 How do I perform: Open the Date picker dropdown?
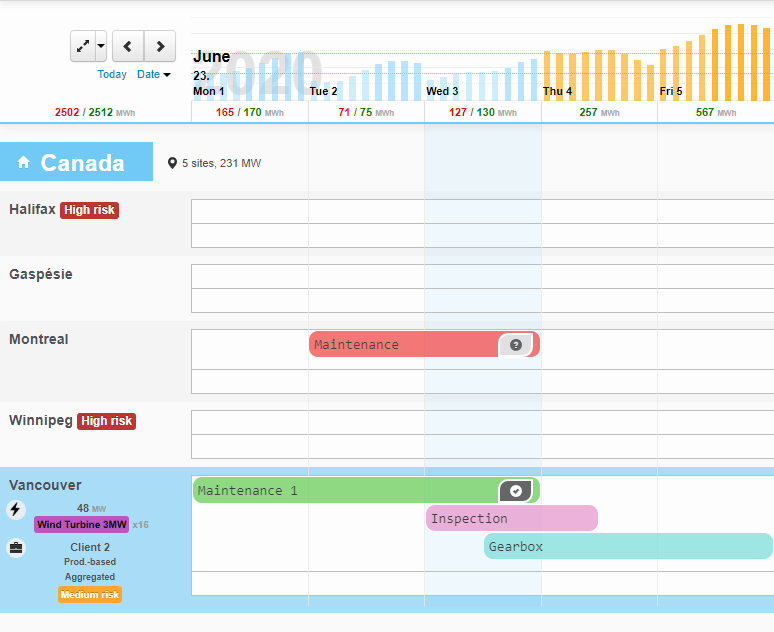coord(154,75)
